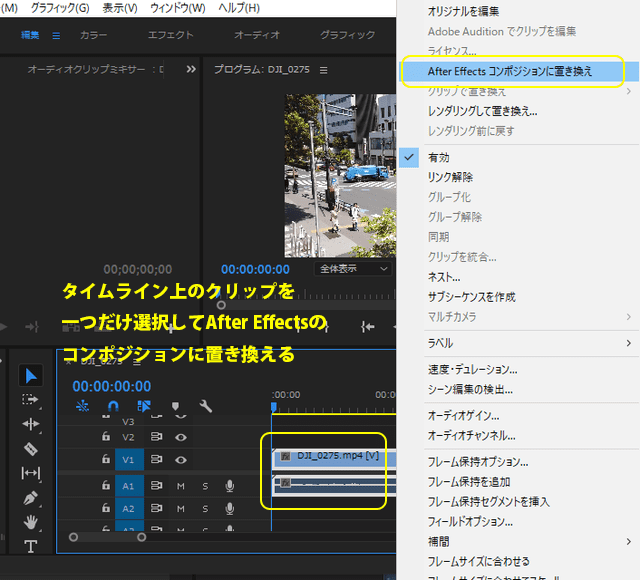Toggle sync lock on track A2
Image resolution: width=640 pixels, height=580 pixels.
156,509
